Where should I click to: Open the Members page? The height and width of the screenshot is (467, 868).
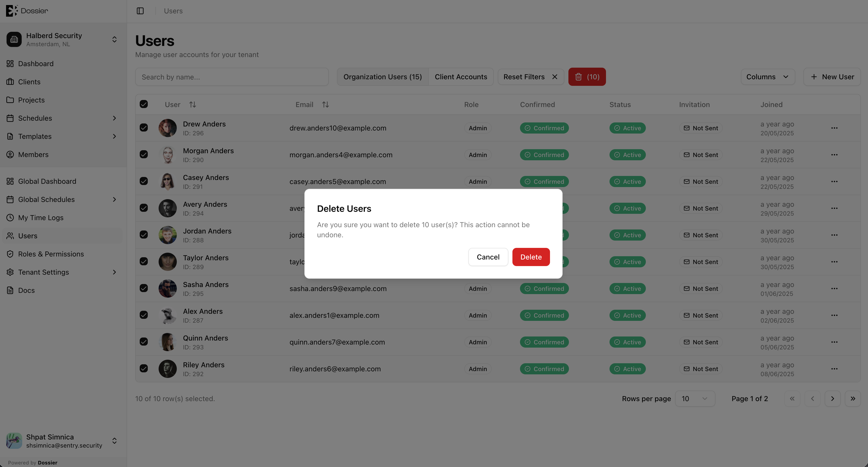click(63, 154)
